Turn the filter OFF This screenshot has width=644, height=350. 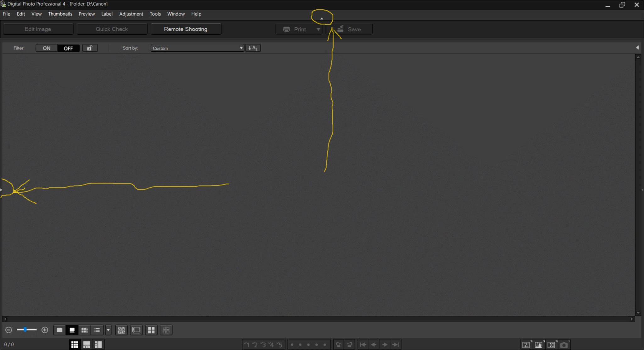tap(68, 48)
